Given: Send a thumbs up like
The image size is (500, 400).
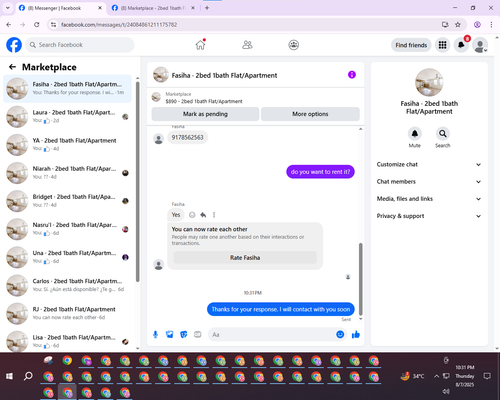Looking at the screenshot, I should tap(356, 334).
